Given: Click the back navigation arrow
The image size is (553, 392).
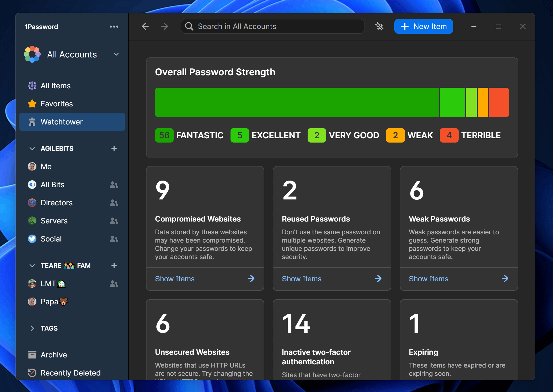Looking at the screenshot, I should pos(145,26).
